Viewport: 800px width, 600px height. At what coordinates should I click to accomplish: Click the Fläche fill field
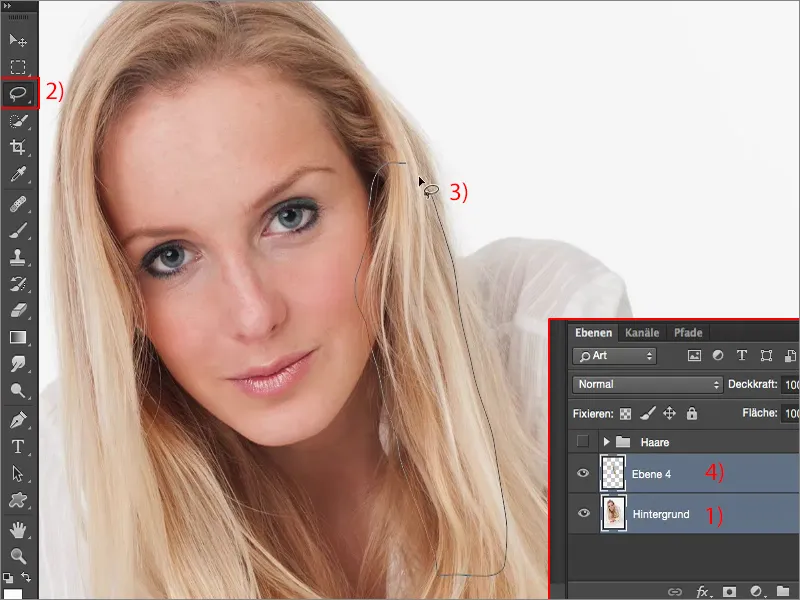coord(790,413)
